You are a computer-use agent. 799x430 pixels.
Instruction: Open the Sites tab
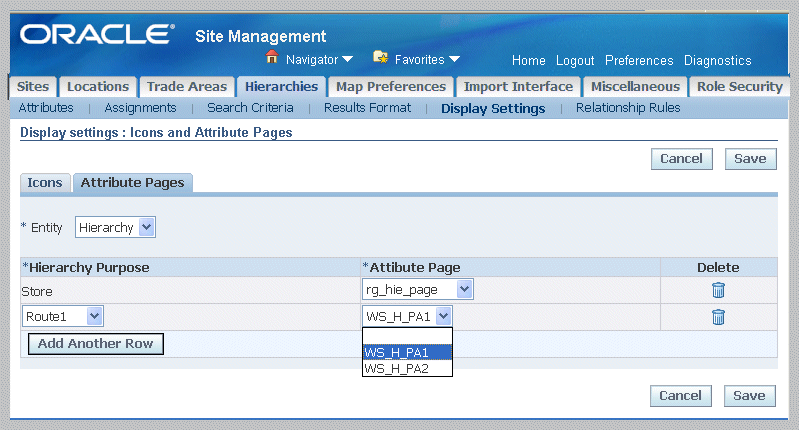coord(33,87)
